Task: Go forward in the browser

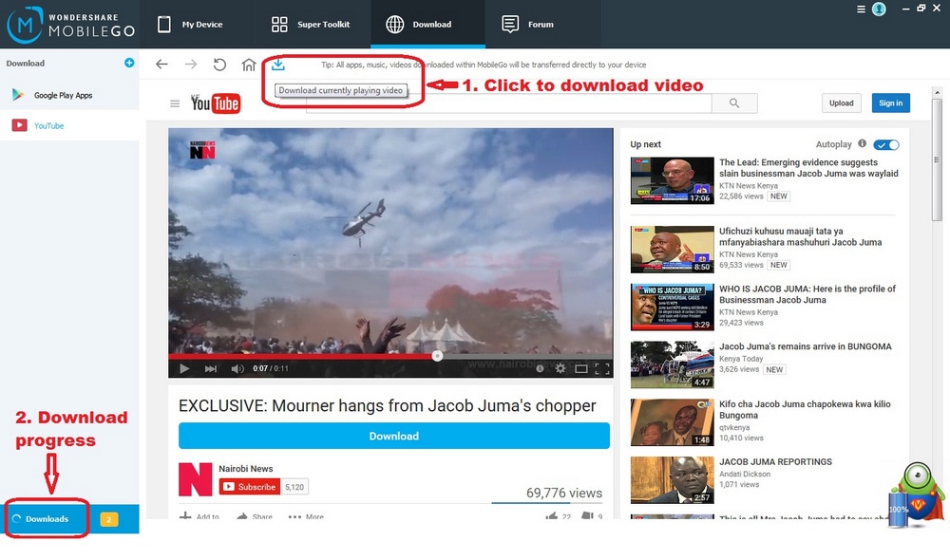Action: pyautogui.click(x=191, y=65)
